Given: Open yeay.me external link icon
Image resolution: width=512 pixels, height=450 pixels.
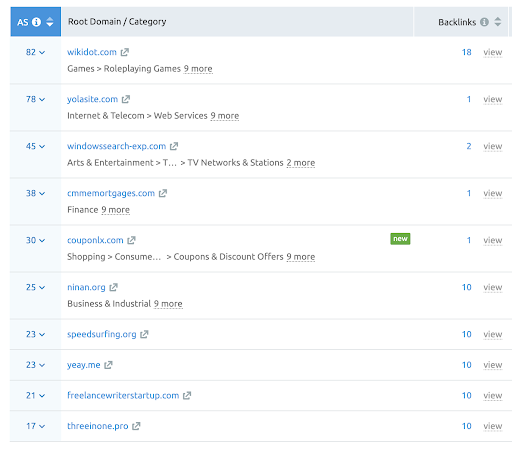Looking at the screenshot, I should click(108, 365).
